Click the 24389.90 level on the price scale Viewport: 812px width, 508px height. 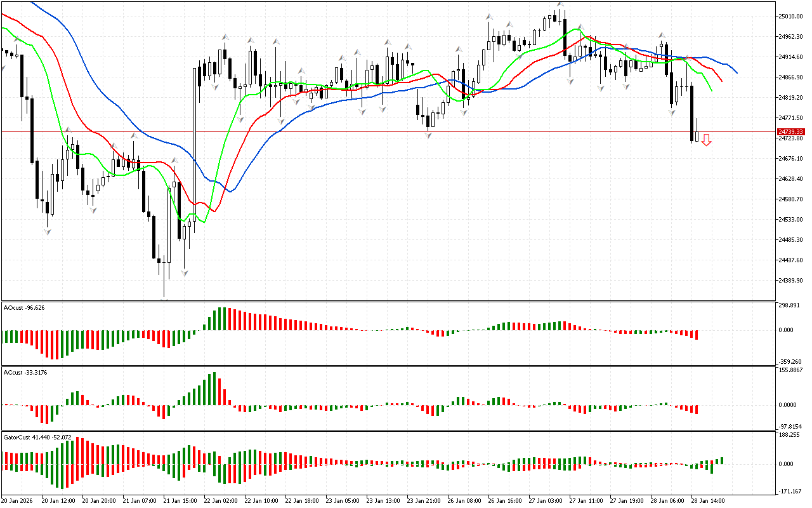[790, 281]
